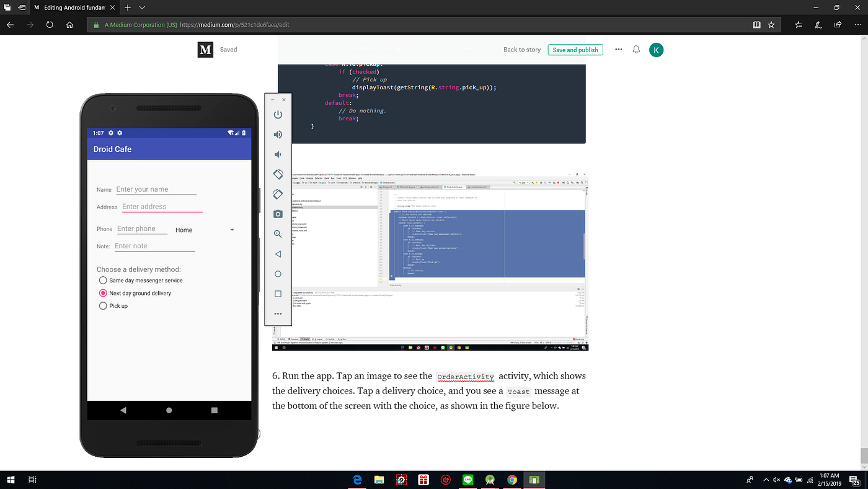868x489 pixels.
Task: Open Medium notifications via the bell icon
Action: [x=635, y=50]
